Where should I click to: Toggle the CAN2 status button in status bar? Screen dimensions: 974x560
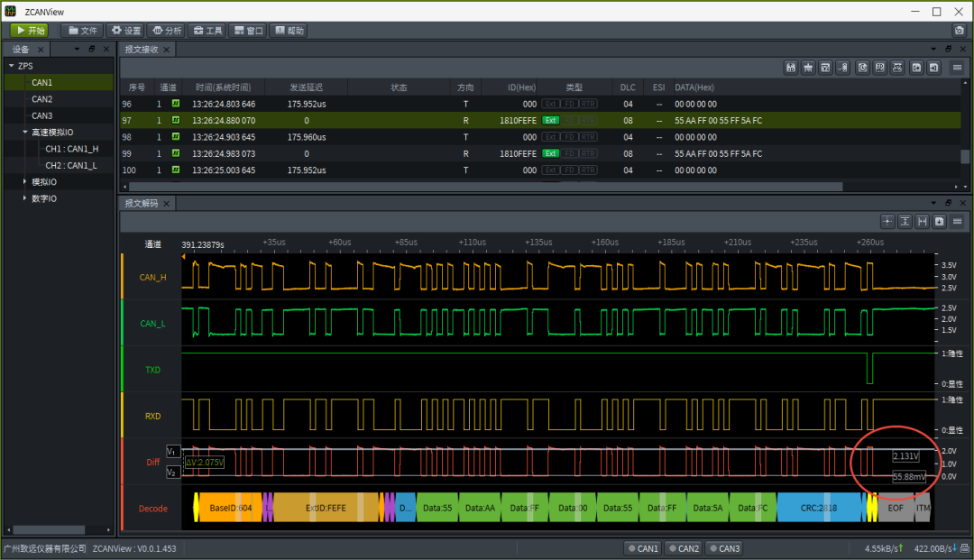coord(684,548)
